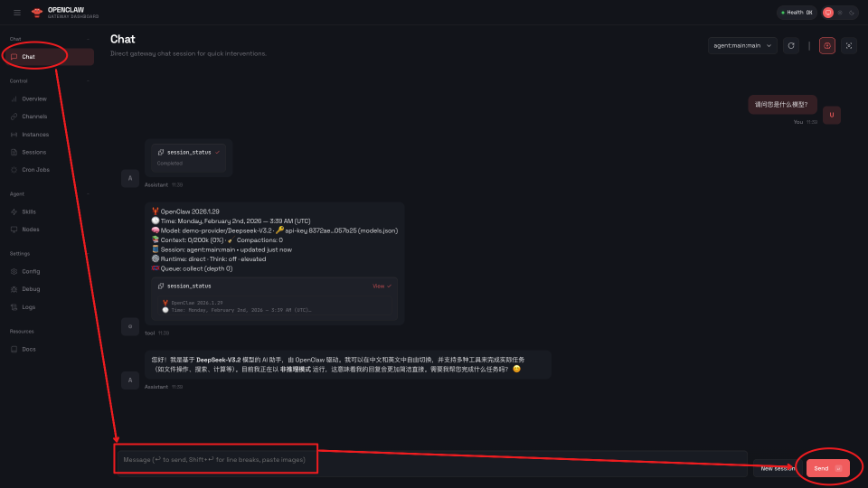
Task: Collapse the Settings section in the sidebar
Action: [88, 254]
